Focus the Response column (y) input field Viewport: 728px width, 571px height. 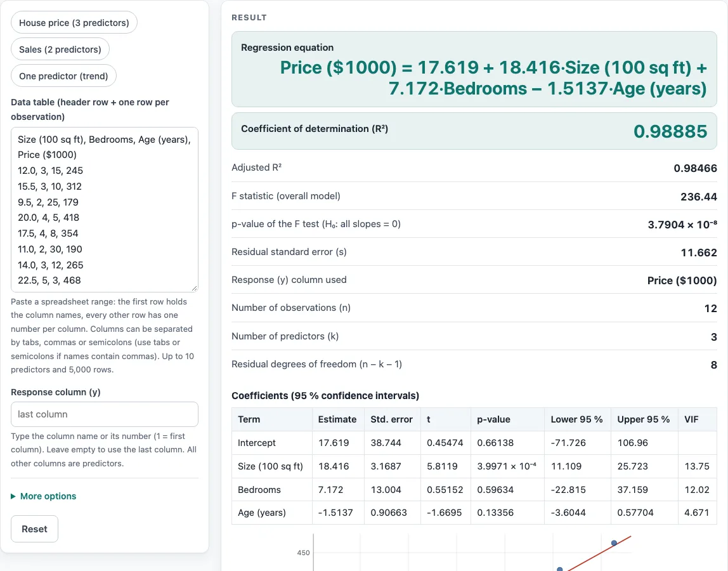(x=105, y=414)
